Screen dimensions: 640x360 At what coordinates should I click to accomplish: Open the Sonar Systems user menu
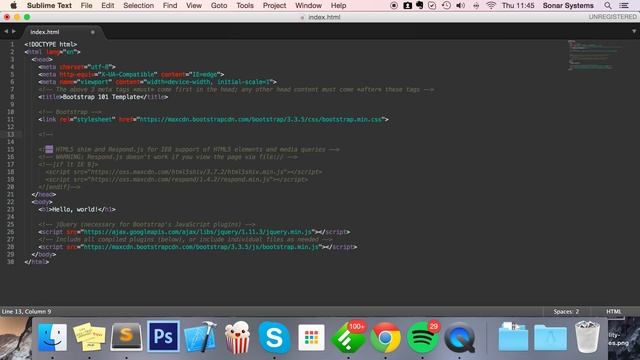[x=568, y=5]
